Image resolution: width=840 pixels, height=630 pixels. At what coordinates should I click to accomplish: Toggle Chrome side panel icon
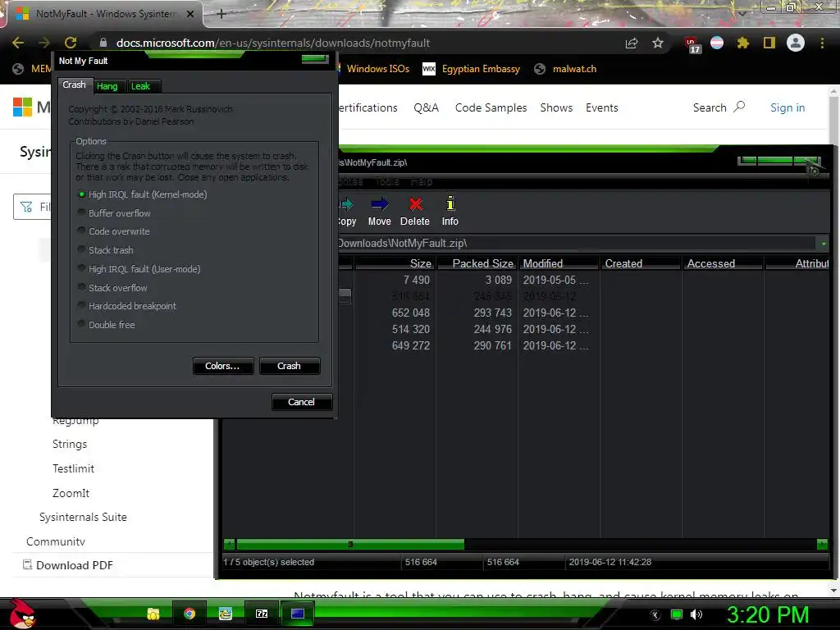769,43
